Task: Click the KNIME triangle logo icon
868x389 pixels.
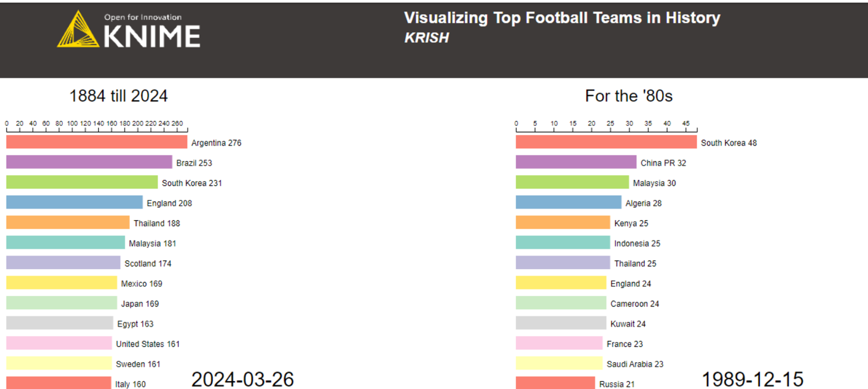Action: [78, 30]
